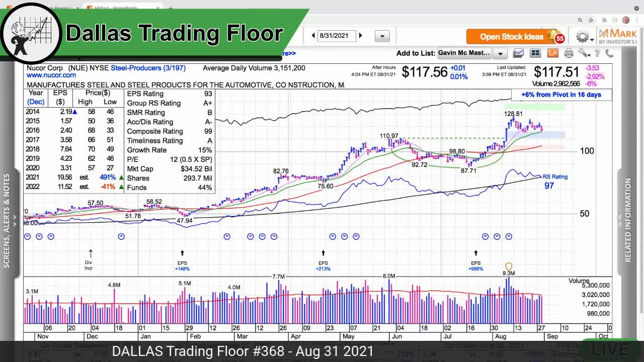The image size is (644, 362).
Task: Open Steel-Producers (3/197) group link
Action: [x=148, y=68]
